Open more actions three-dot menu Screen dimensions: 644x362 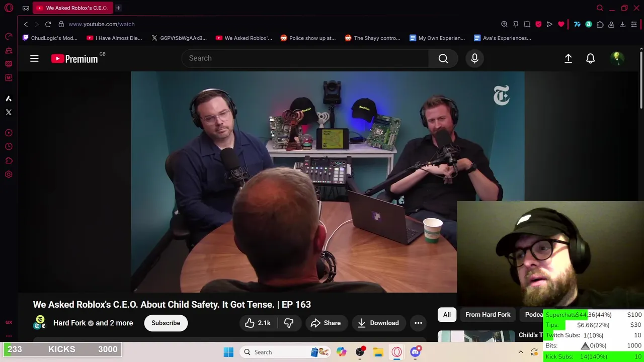pos(418,323)
